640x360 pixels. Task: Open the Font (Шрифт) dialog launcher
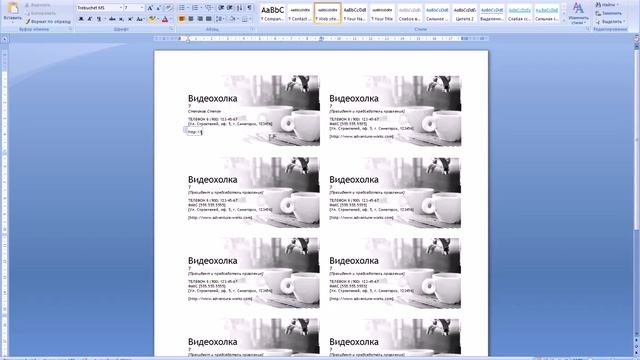pos(171,29)
